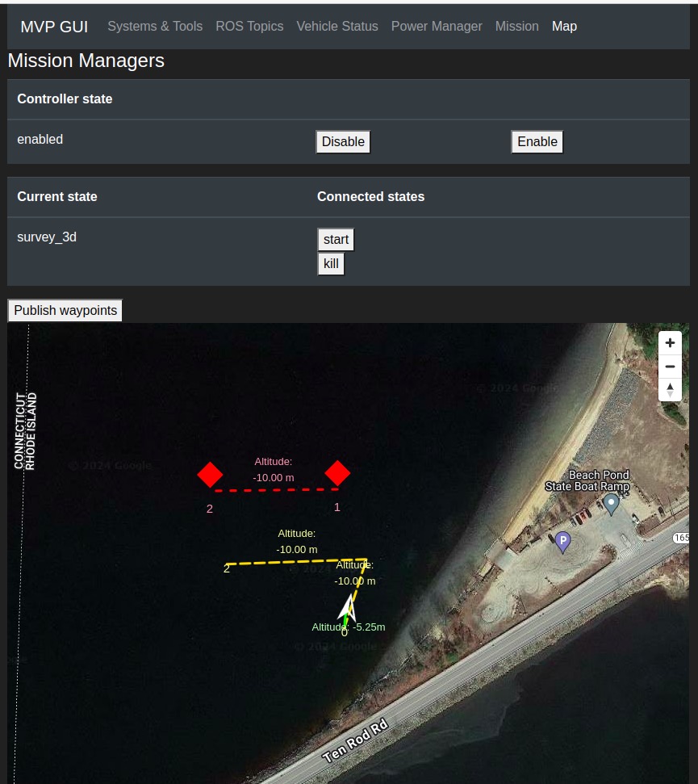Trigger the start connected state
Viewport: 698px width, 784px height.
click(x=336, y=240)
